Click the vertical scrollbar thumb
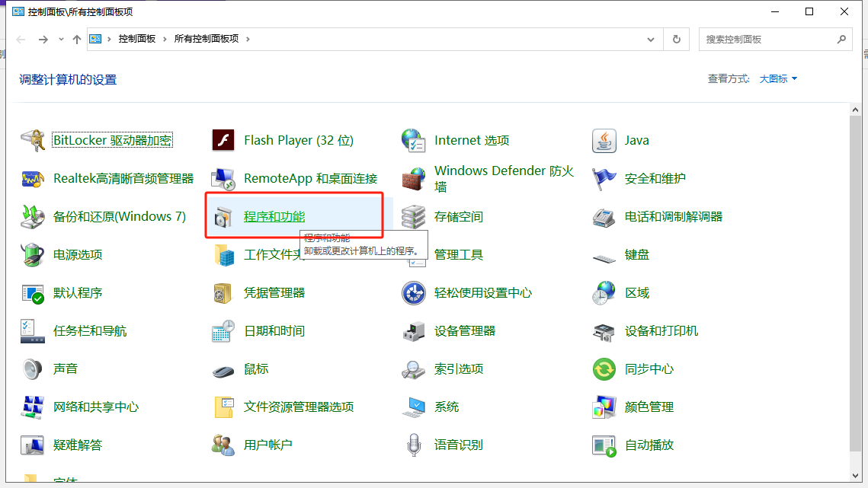This screenshot has height=488, width=868. (855, 284)
